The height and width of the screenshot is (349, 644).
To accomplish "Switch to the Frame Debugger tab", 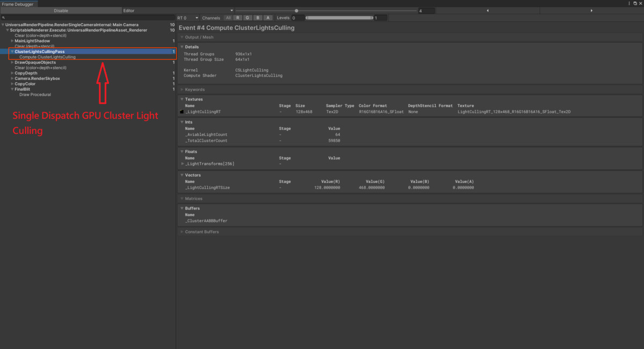I will (x=18, y=4).
